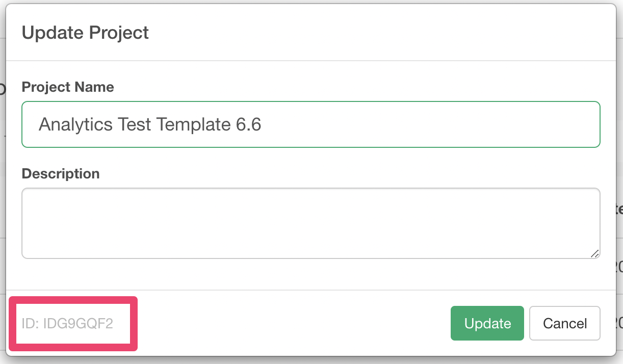Click the "Description" field label
The height and width of the screenshot is (364, 623).
pyautogui.click(x=61, y=174)
